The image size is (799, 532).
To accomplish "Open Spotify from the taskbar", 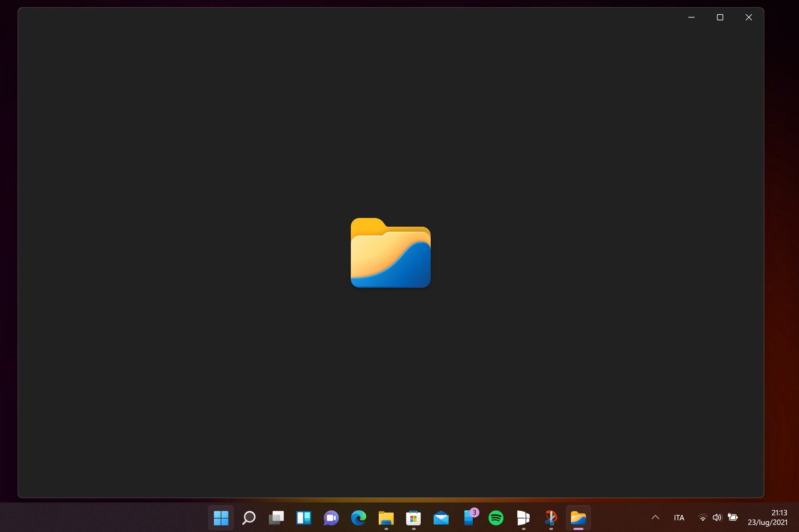I will [x=496, y=518].
